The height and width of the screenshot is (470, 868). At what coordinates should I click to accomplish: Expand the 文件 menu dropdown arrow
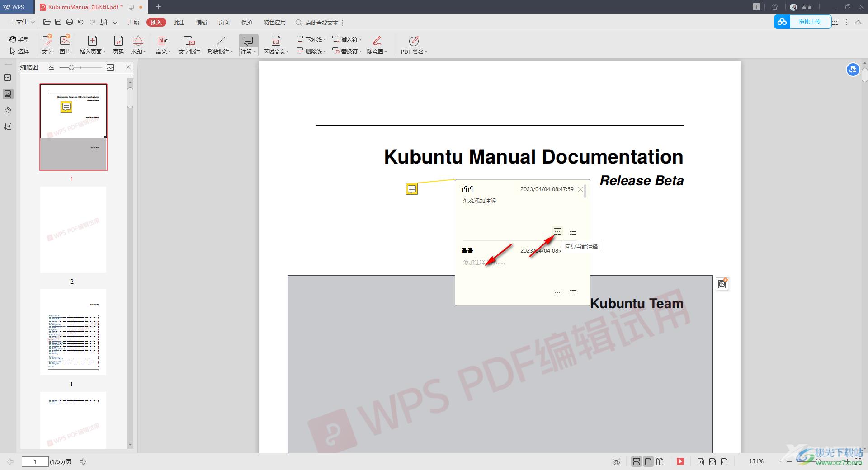[33, 22]
